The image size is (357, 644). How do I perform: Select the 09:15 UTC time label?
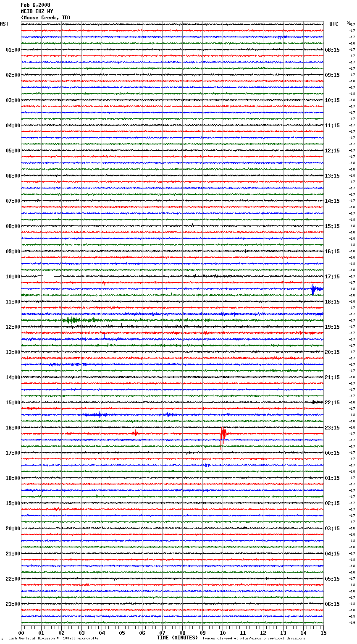point(332,75)
